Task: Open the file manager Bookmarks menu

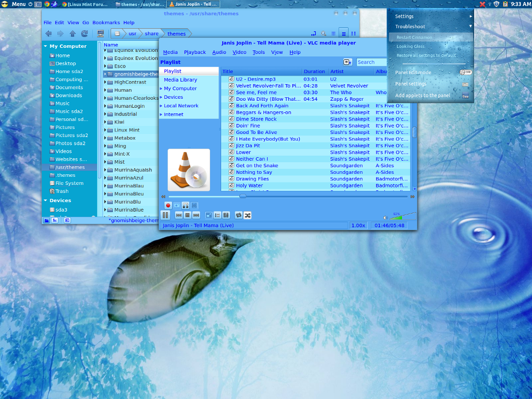Action: click(x=106, y=22)
